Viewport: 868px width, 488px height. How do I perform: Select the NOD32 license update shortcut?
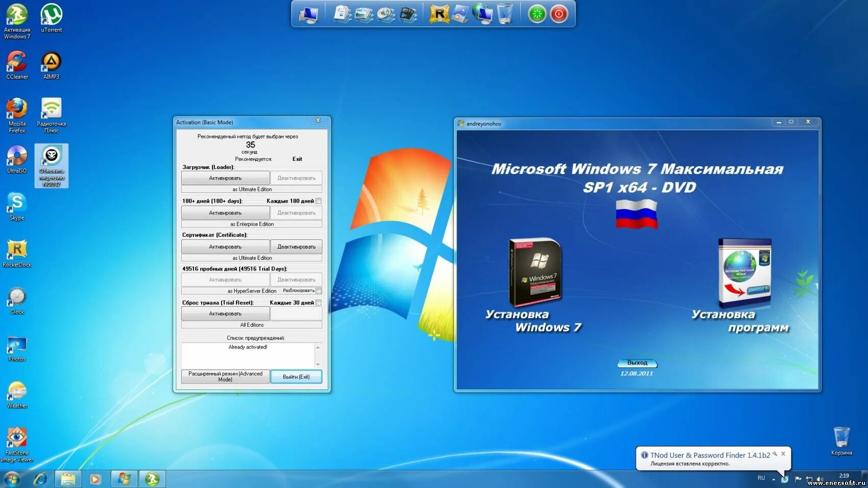pos(51,166)
